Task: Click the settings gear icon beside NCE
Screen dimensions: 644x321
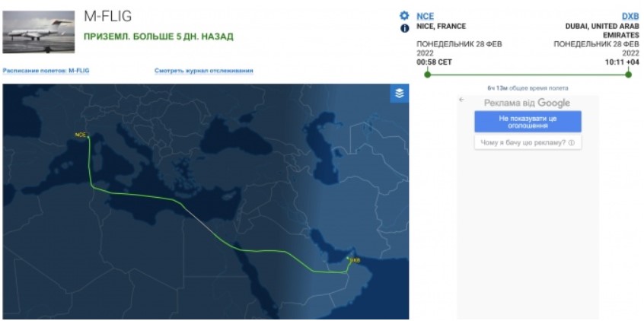Action: pyautogui.click(x=405, y=15)
